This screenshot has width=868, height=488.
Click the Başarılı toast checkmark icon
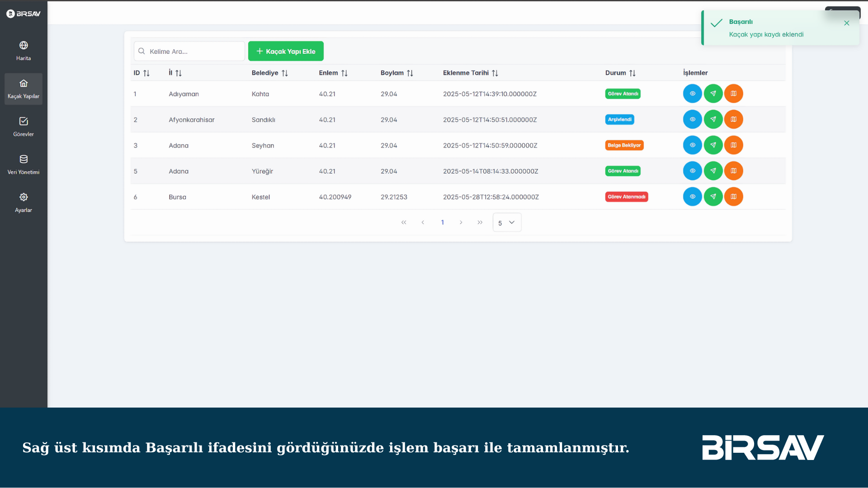click(x=717, y=23)
